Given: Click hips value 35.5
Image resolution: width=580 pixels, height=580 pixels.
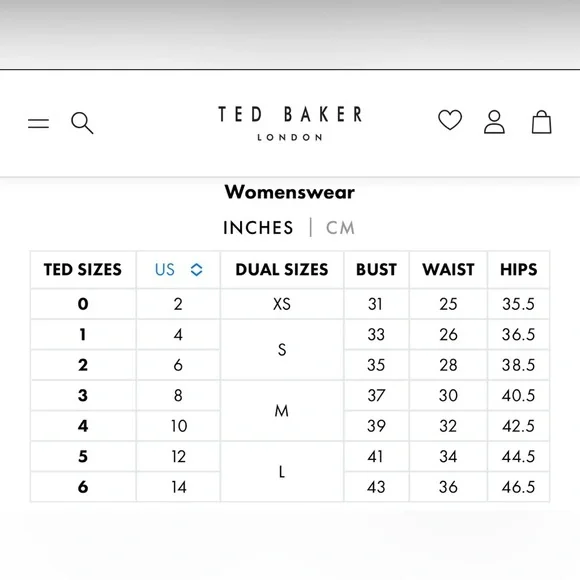Looking at the screenshot, I should point(518,304).
